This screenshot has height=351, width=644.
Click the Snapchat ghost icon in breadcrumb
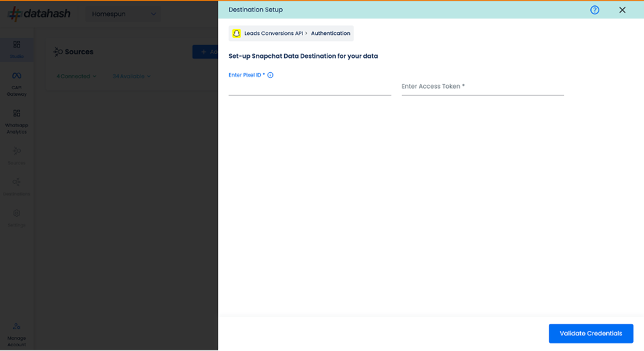coord(236,33)
